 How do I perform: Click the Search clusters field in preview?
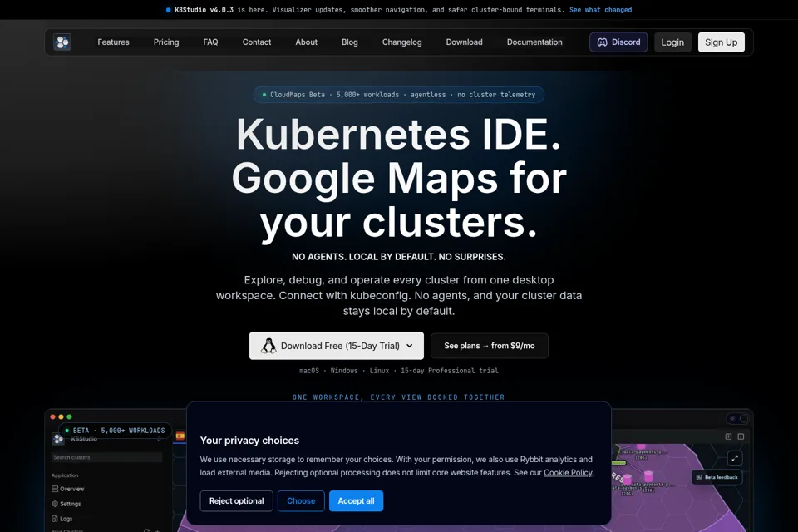[106, 457]
